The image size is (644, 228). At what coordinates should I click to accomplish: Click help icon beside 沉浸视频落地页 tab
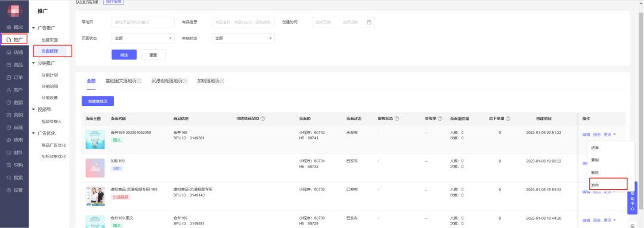tap(185, 81)
